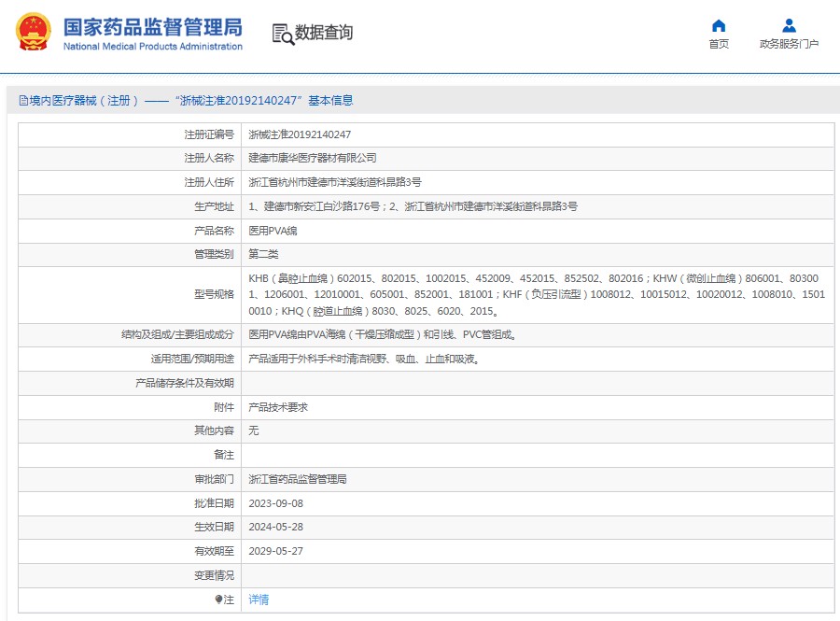The height and width of the screenshot is (621, 840).
Task: Click the 其他内容 value 无
Action: (253, 430)
